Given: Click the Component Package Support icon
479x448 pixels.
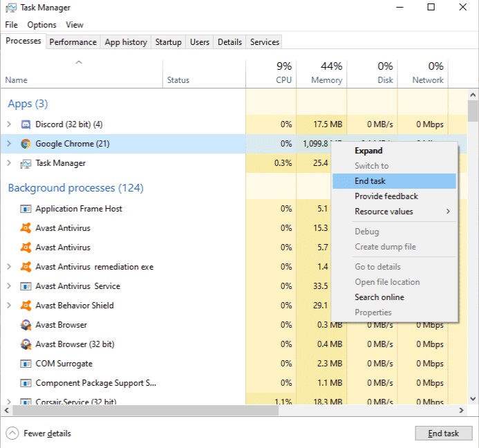Looking at the screenshot, I should pyautogui.click(x=26, y=383).
